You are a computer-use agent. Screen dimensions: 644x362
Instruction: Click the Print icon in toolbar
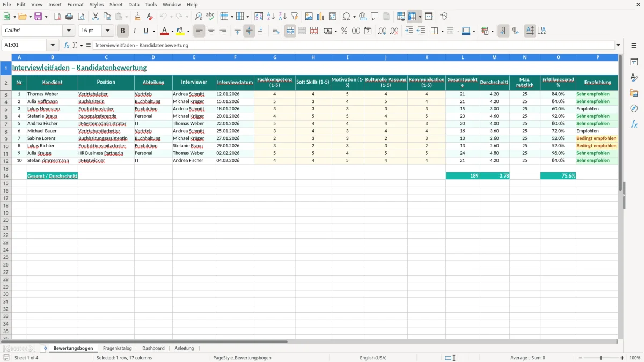(x=69, y=17)
